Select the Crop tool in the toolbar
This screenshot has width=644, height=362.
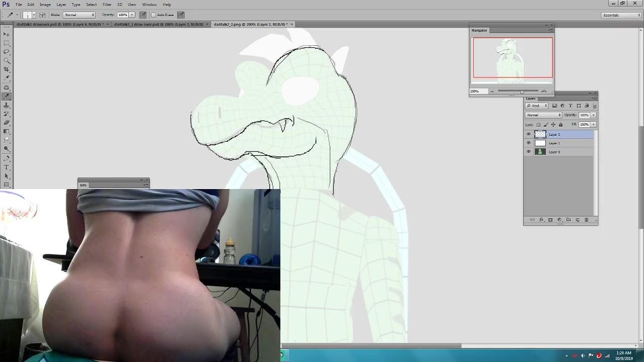[x=7, y=69]
